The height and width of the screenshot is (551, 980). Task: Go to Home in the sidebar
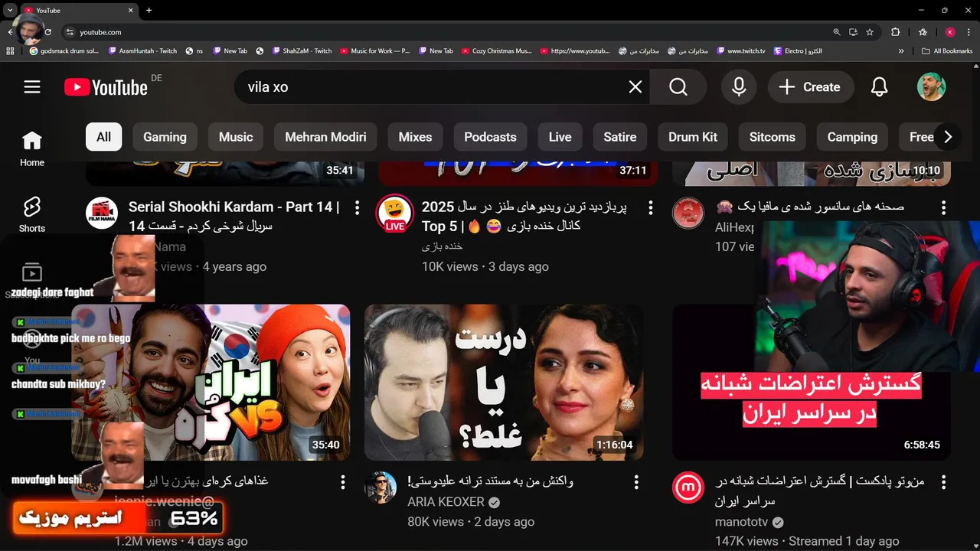click(32, 149)
